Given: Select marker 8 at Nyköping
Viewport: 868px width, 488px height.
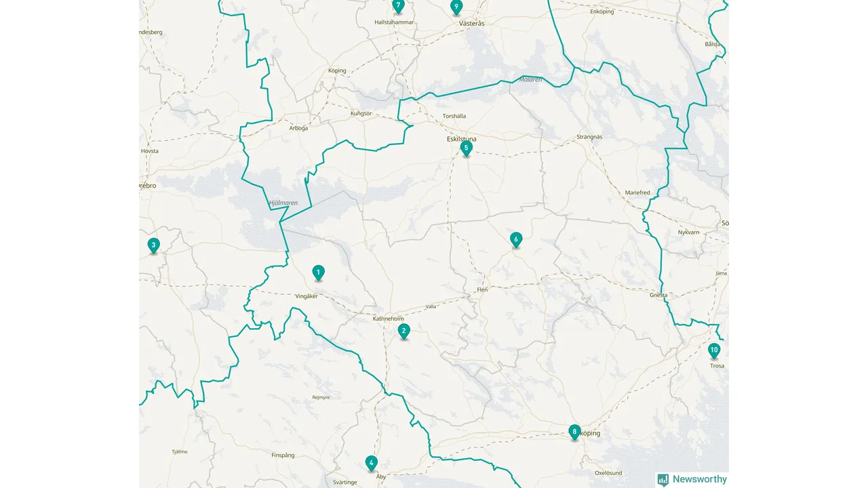Looking at the screenshot, I should coord(574,432).
